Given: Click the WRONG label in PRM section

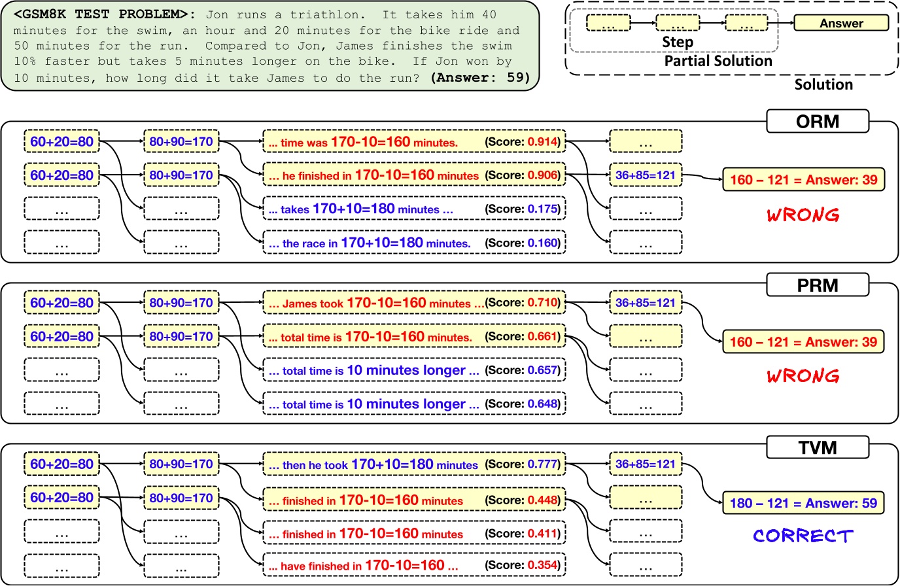Looking at the screenshot, I should tap(803, 376).
